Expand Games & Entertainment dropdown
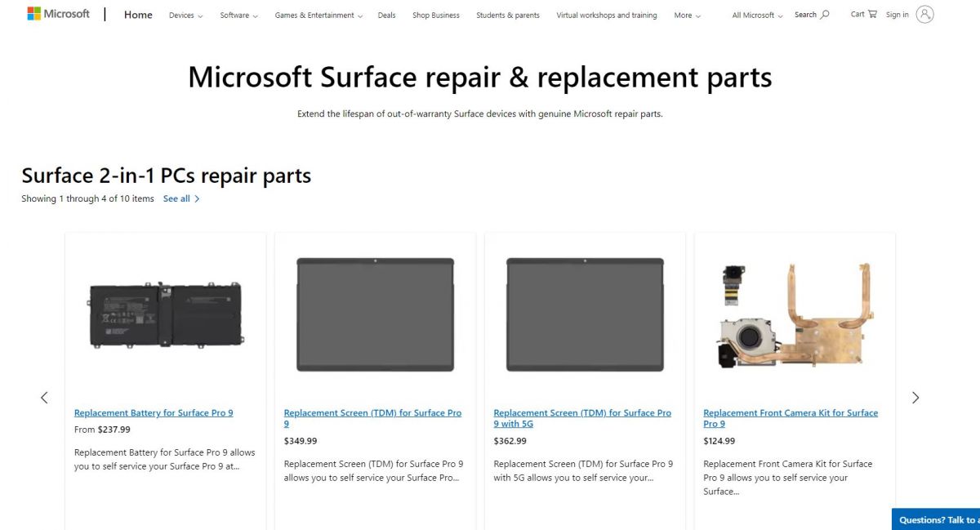This screenshot has height=530, width=980. 318,15
